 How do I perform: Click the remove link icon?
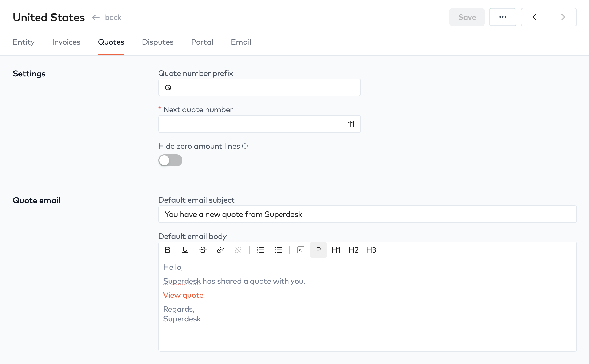click(x=238, y=250)
